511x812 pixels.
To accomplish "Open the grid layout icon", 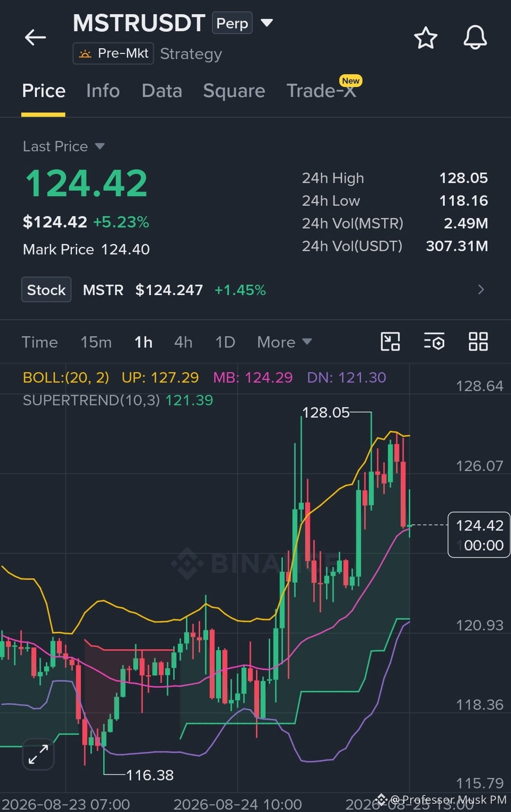I will [478, 341].
